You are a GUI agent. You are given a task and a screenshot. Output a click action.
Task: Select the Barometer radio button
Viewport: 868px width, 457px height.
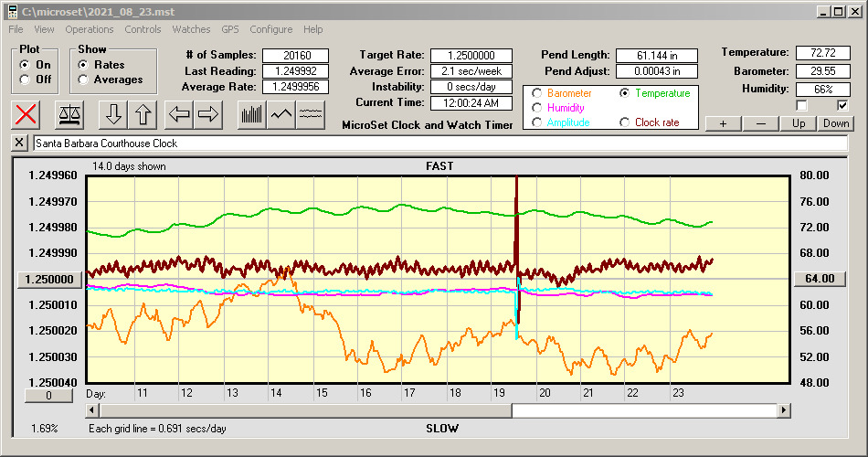coord(536,93)
